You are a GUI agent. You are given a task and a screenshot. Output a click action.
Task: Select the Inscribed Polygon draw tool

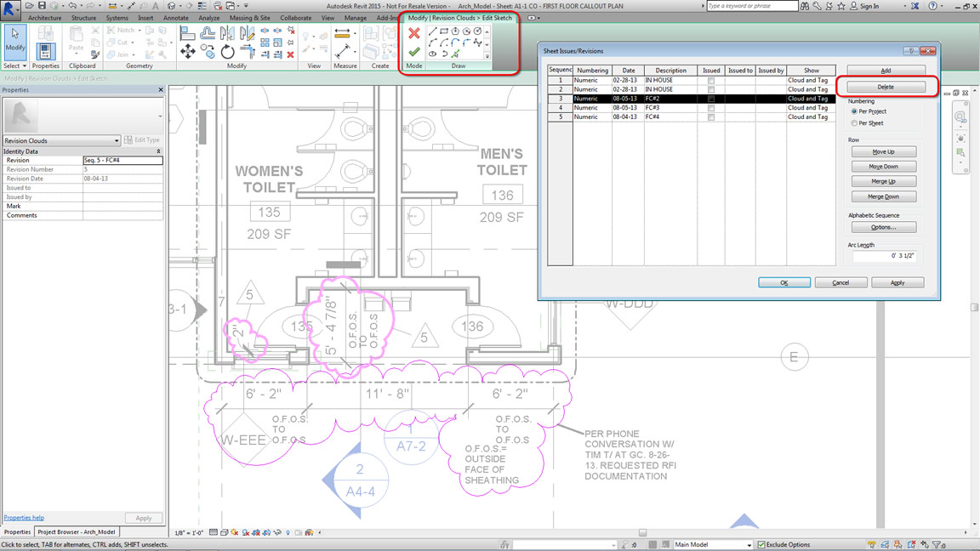tap(455, 31)
